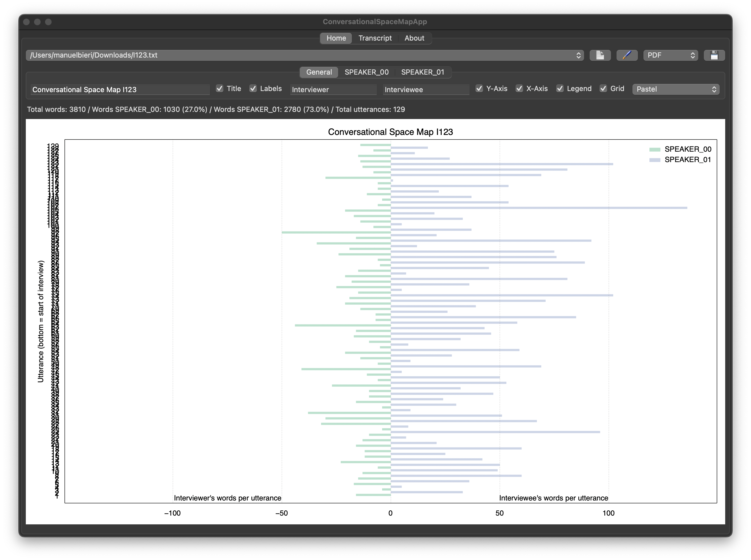Switch to the Transcript tab
The height and width of the screenshot is (560, 751).
click(375, 38)
